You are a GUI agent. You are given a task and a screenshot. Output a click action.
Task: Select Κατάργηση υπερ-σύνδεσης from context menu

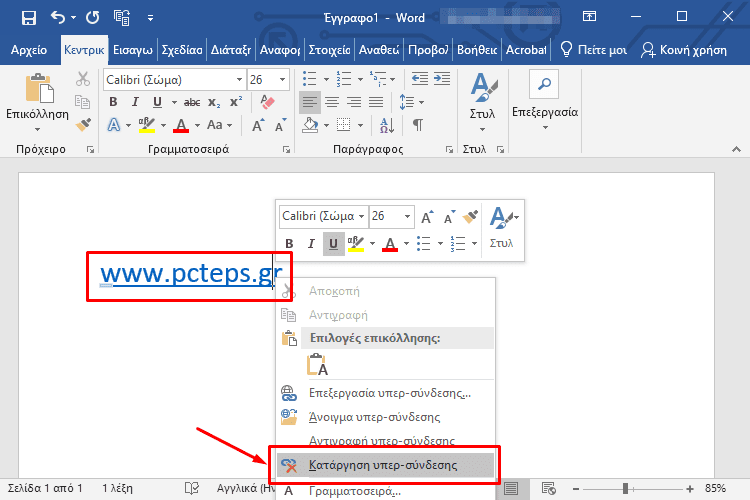click(386, 465)
